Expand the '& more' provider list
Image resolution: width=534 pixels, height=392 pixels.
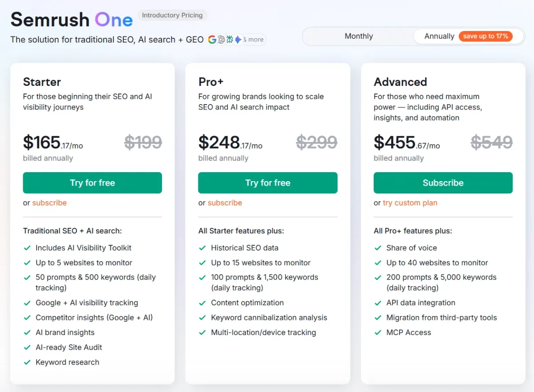(x=254, y=39)
